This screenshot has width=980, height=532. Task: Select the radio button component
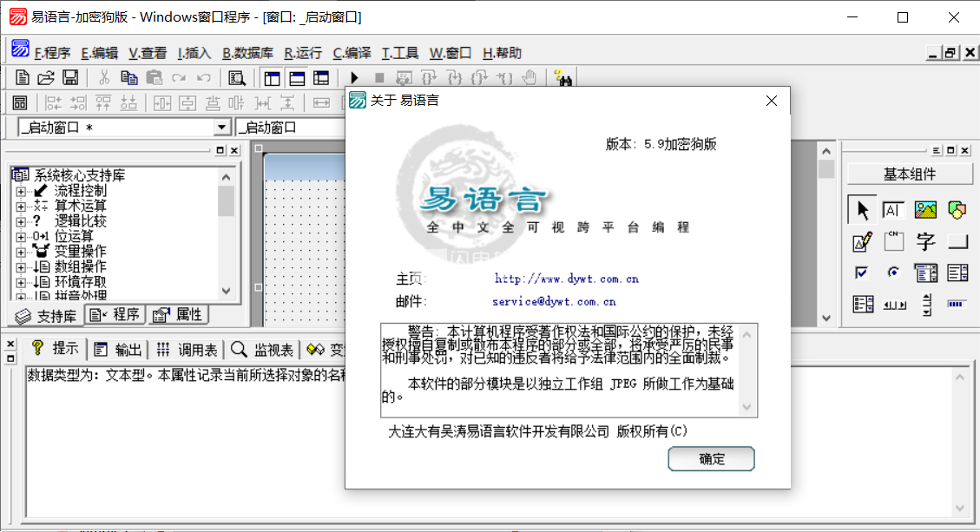coord(894,273)
